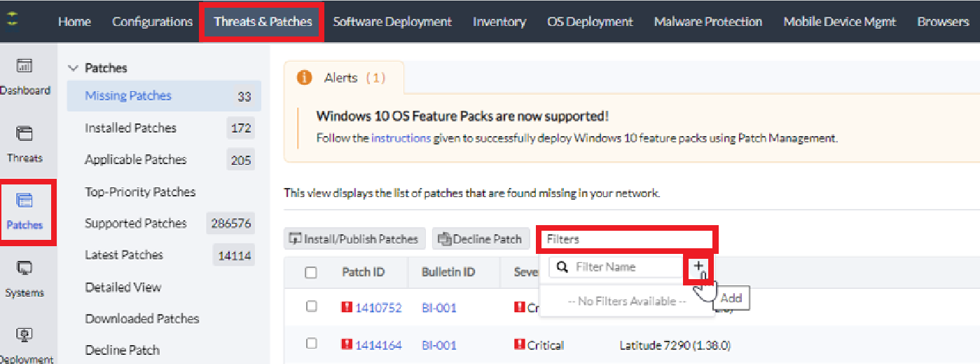
Task: Click the Decline Patch toolbar button
Action: point(480,239)
